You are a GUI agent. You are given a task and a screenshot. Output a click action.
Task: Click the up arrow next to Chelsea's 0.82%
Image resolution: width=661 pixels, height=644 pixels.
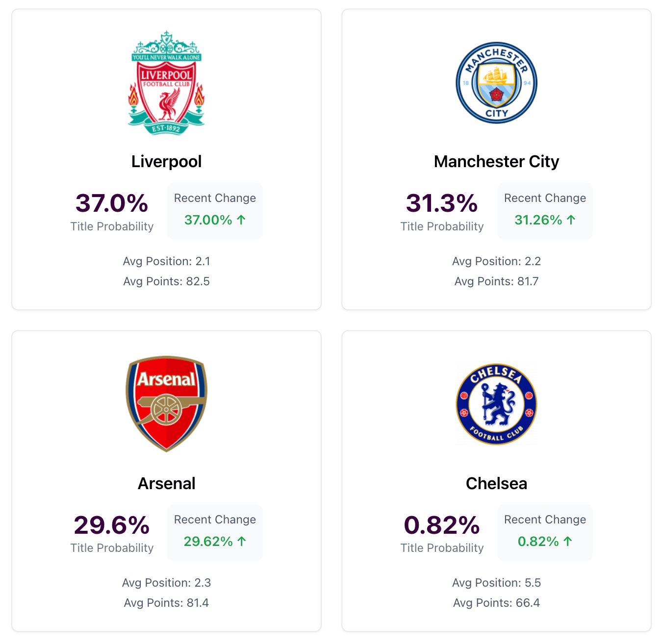pos(568,541)
